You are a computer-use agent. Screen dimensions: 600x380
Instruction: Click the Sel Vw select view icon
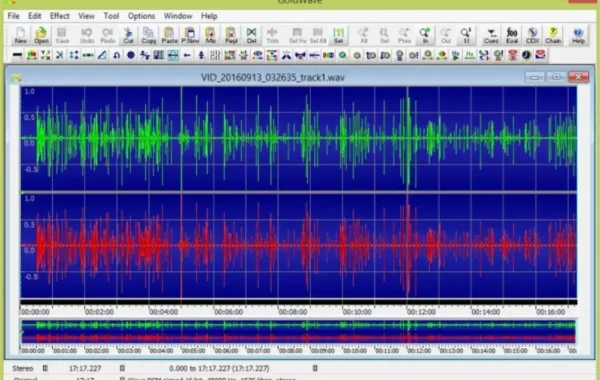(297, 36)
